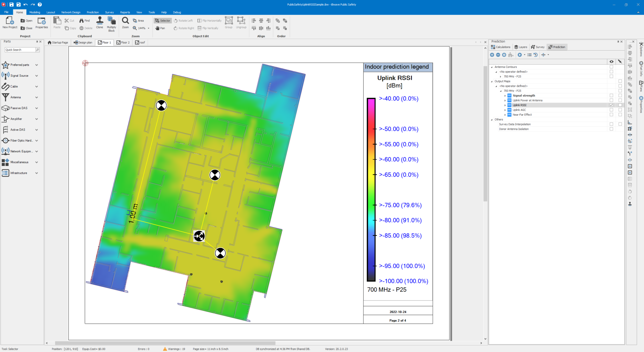This screenshot has width=644, height=352.
Task: Uncheck the Uplink RSSI visibility checkbox
Action: (611, 105)
